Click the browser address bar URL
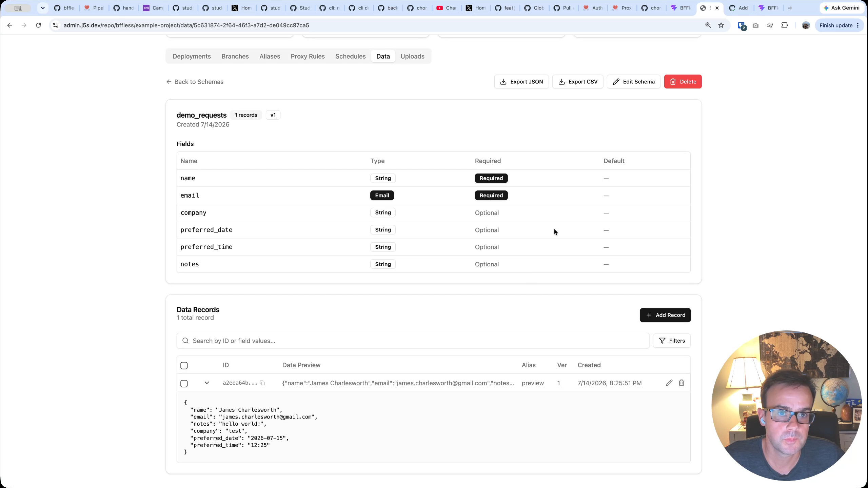 click(186, 25)
